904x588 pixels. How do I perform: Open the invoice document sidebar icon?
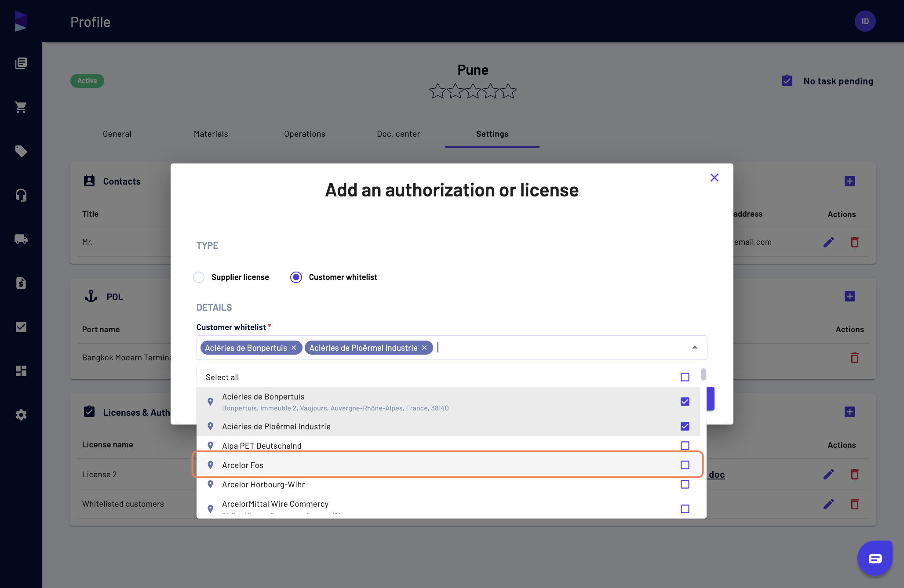coord(21,283)
